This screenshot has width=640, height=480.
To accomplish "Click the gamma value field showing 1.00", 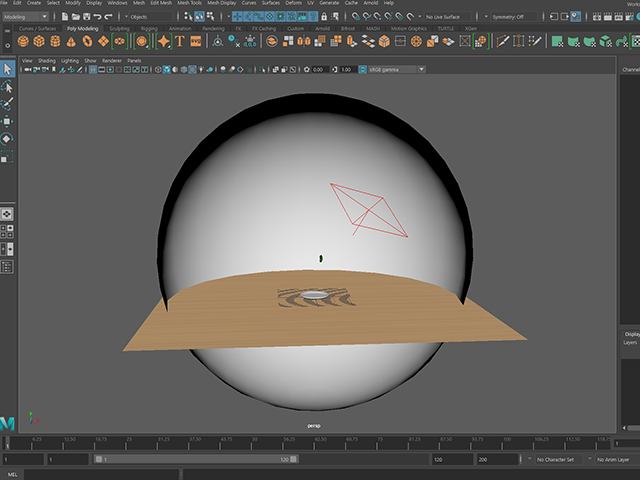I will 347,70.
